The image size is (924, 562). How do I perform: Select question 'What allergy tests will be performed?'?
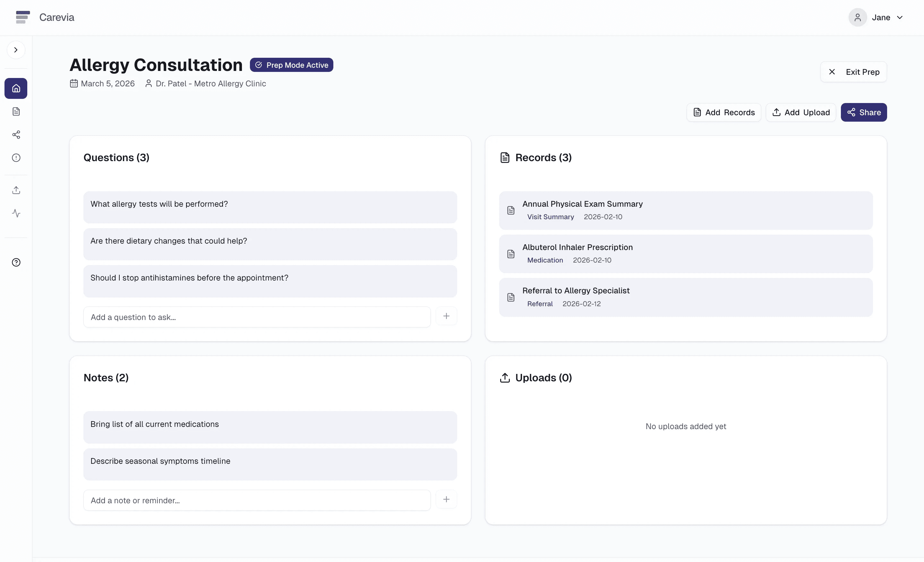(x=270, y=207)
